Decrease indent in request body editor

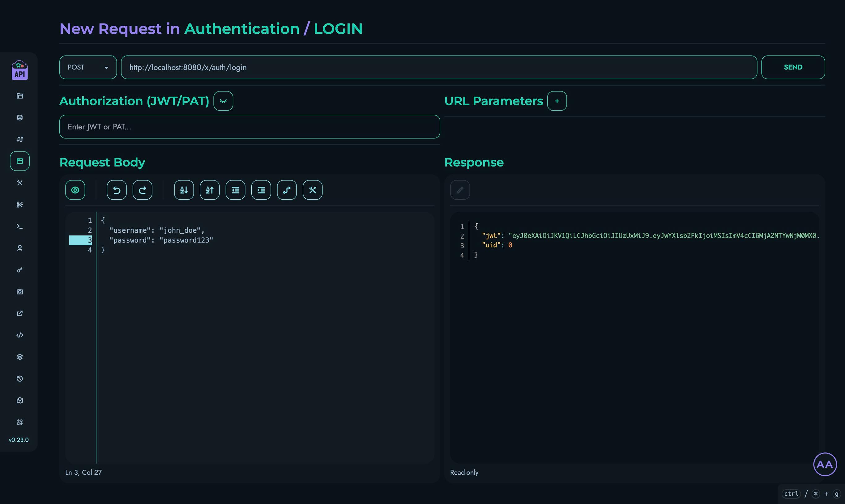(236, 190)
